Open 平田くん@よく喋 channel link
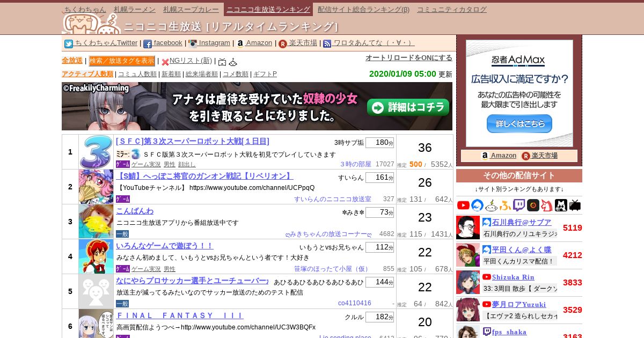This screenshot has width=644, height=338. coord(522,249)
